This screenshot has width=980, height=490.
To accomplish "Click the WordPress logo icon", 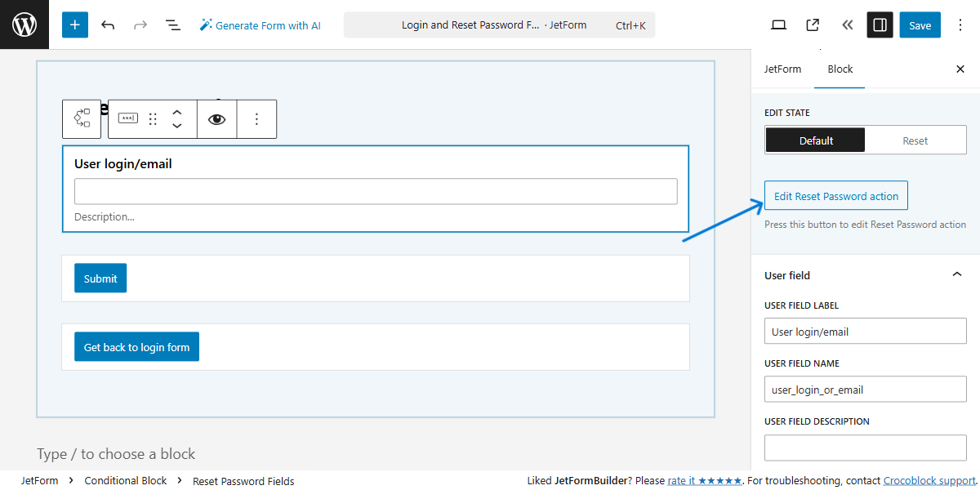I will (24, 24).
